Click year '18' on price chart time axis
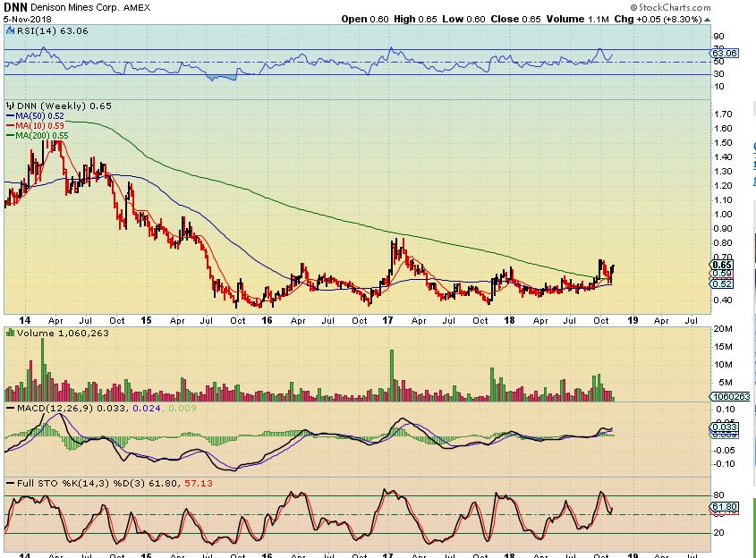This screenshot has height=558, width=756. (509, 320)
